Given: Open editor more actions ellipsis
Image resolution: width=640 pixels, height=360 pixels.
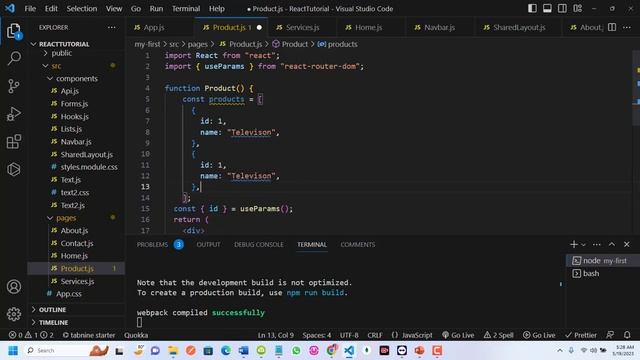Looking at the screenshot, I should click(627, 27).
